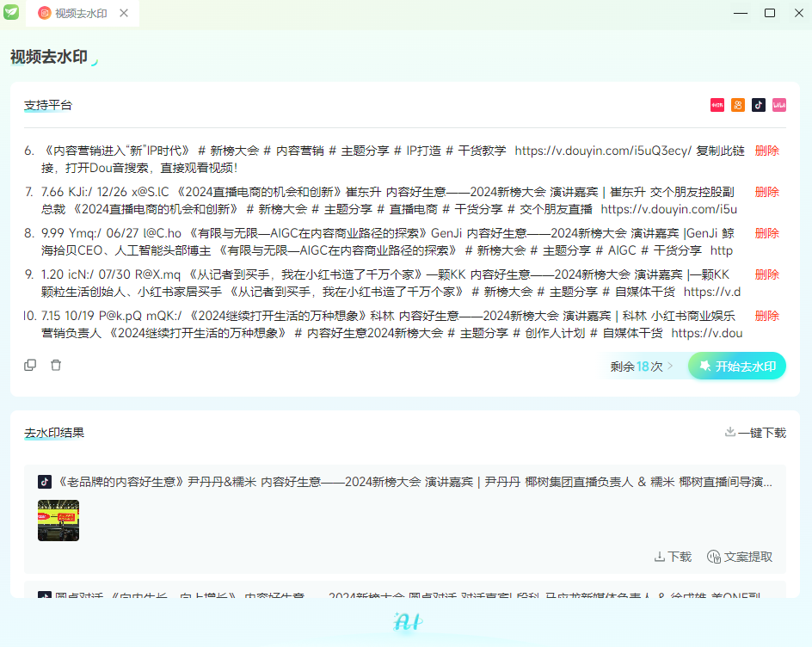Viewport: 812px width, 647px height.
Task: Open the 老品牌的内容好生意 video thumbnail
Action: (x=58, y=521)
